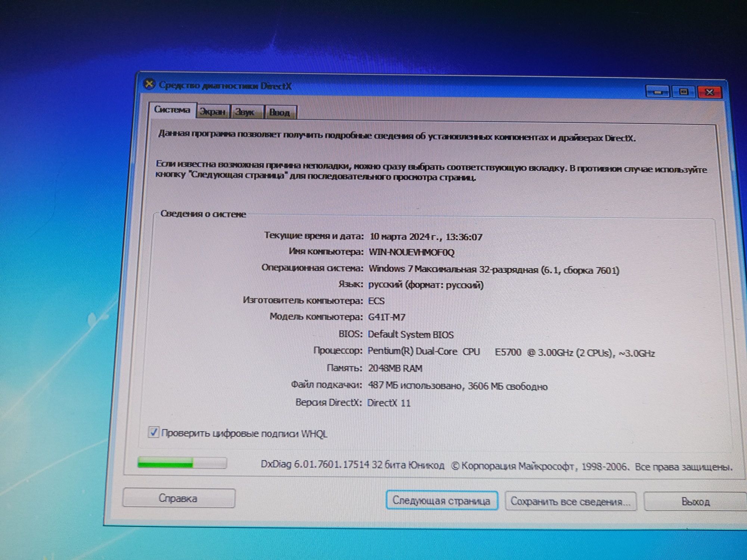Screen dimensions: 747x560
Task: Close the DirectX diagnostic window
Action: [x=709, y=92]
